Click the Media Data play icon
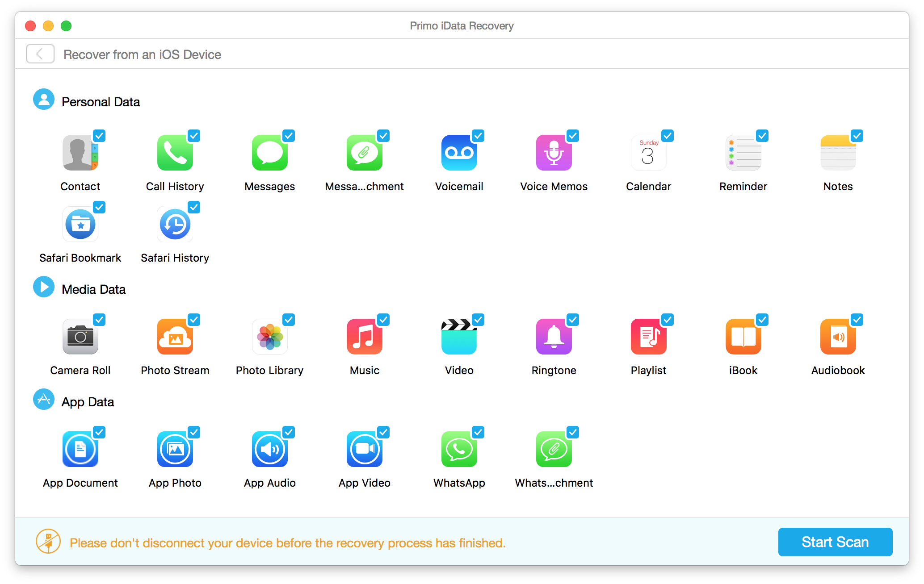The height and width of the screenshot is (584, 924). [44, 287]
